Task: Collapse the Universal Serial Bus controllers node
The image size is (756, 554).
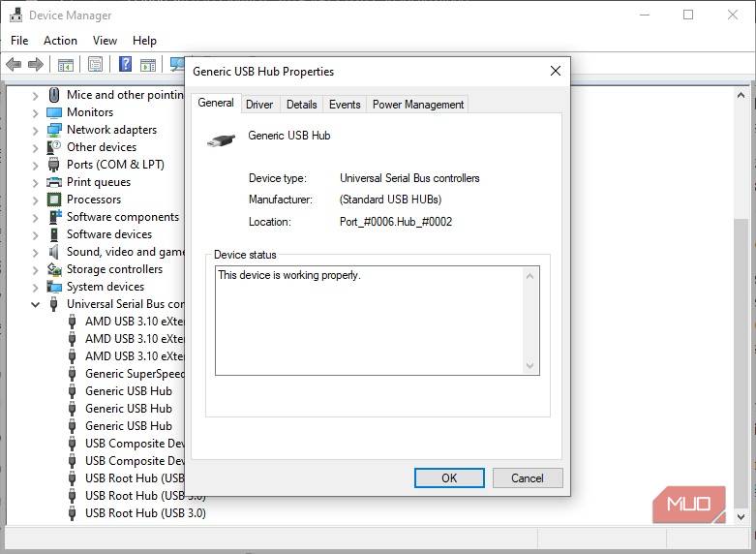Action: (x=35, y=304)
